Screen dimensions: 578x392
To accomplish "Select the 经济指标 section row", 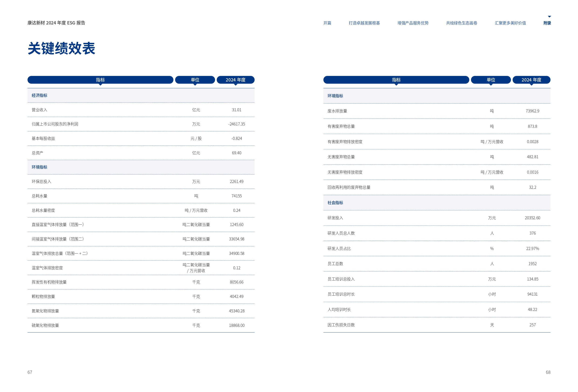I will click(39, 95).
